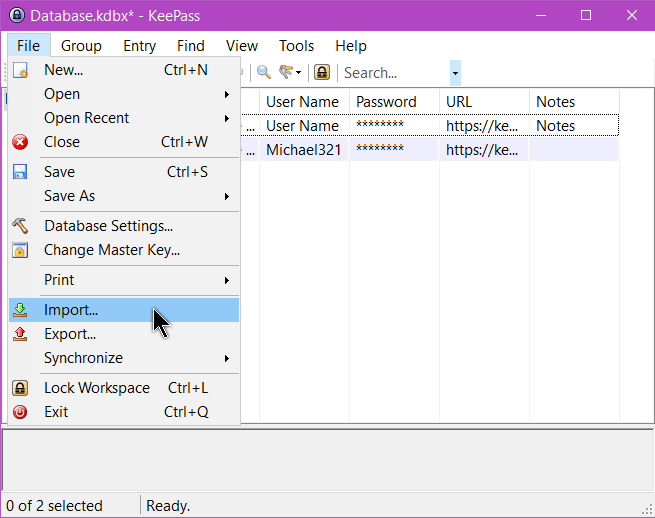Screen dimensions: 655x518
Task: Open the Tools menu
Action: (296, 46)
